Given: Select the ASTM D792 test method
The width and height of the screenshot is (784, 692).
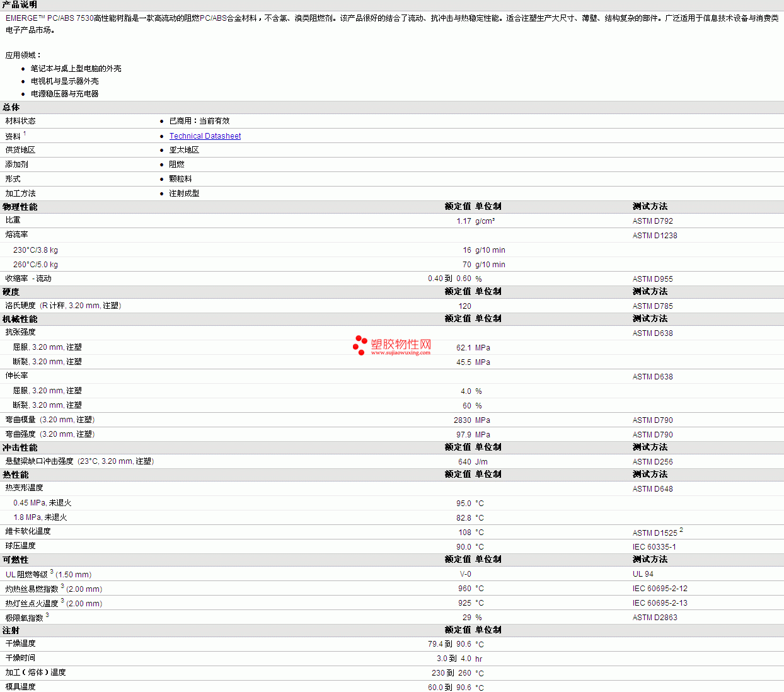Looking at the screenshot, I should click(x=653, y=221).
